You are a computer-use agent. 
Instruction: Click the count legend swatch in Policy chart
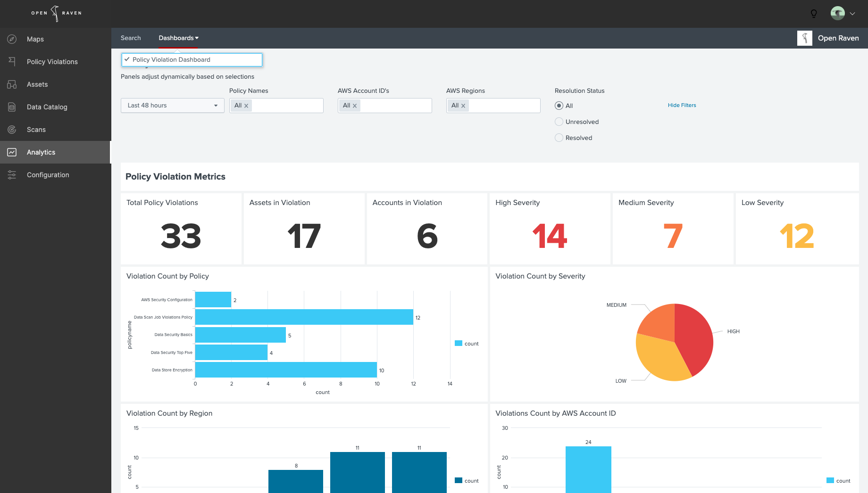[459, 343]
